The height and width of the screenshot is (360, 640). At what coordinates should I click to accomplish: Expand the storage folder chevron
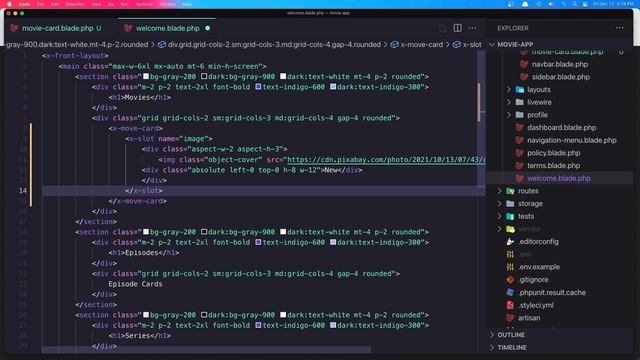500,204
